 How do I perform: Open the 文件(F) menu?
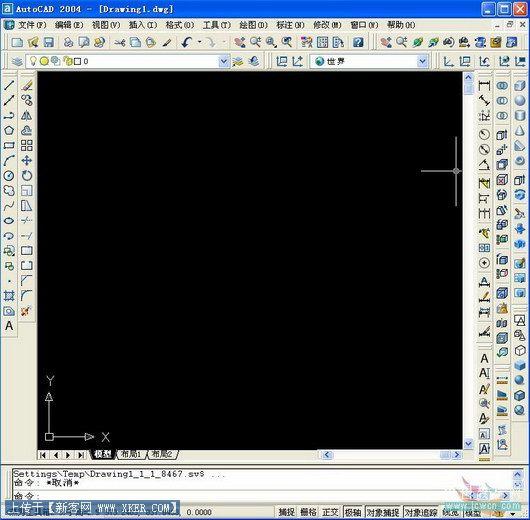[32, 25]
